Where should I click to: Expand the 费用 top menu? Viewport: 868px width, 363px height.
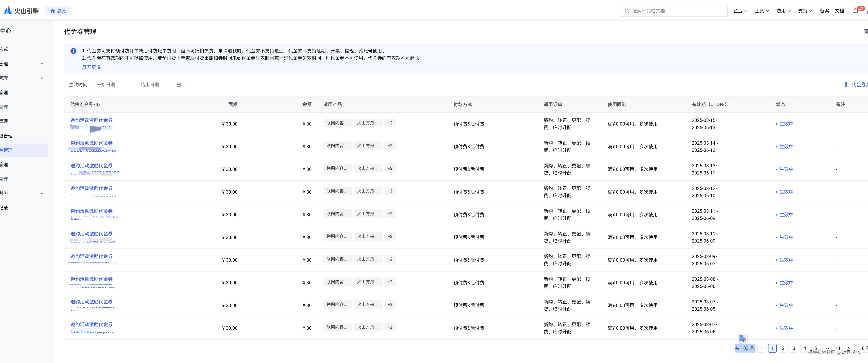(783, 11)
